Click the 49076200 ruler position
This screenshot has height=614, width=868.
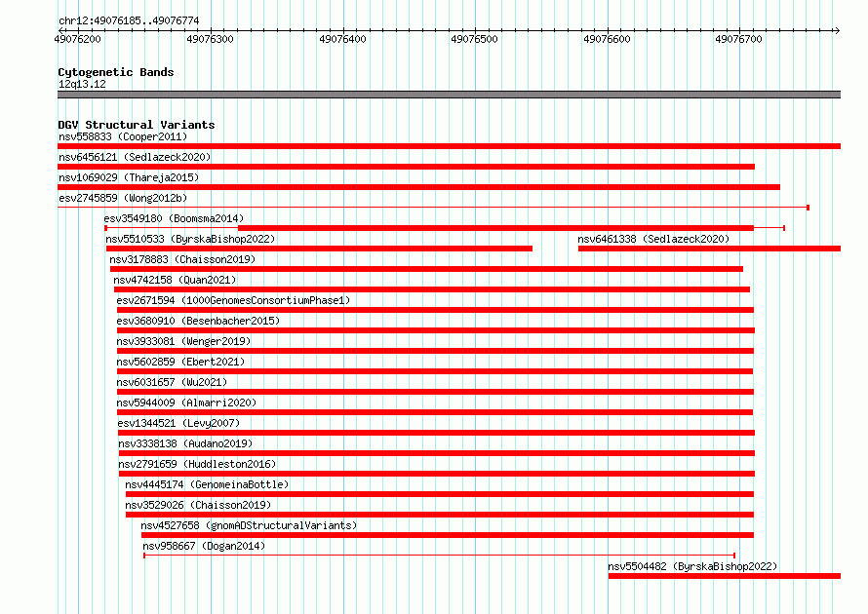(x=77, y=39)
